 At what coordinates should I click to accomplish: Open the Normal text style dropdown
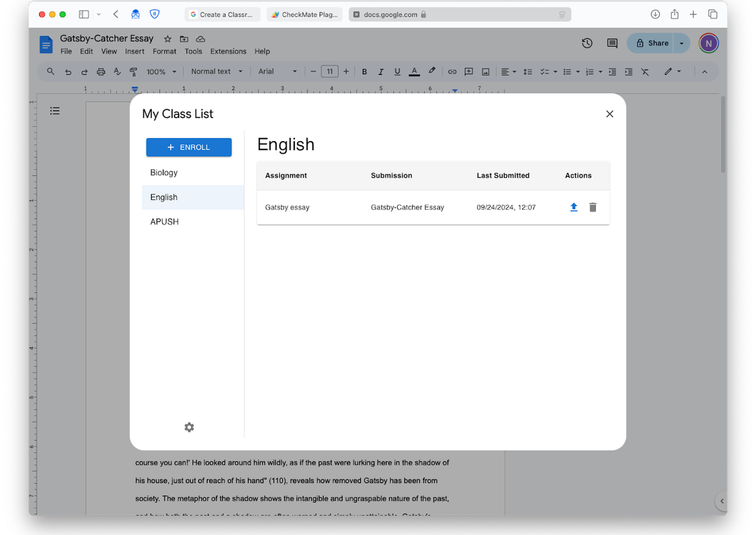coord(216,71)
